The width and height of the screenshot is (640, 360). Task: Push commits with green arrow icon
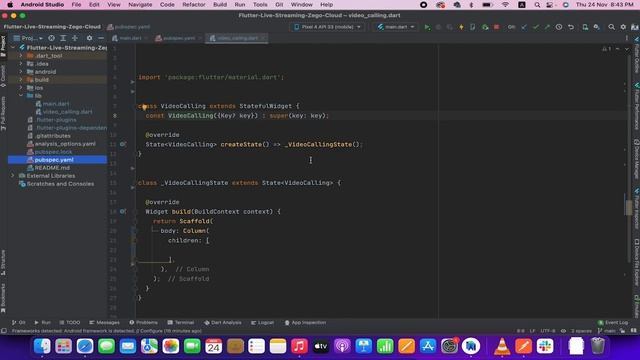pyautogui.click(x=547, y=27)
